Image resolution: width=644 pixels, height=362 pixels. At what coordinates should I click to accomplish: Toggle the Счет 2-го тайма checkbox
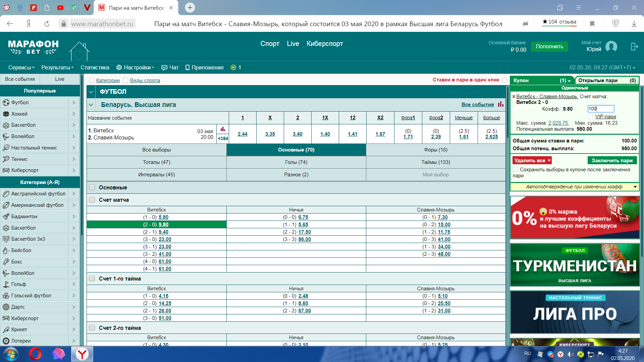92,328
